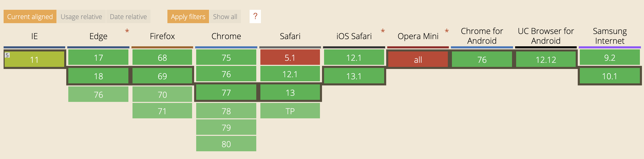Select the Safari 5.1 unsupported cell
The width and height of the screenshot is (644, 159).
pos(290,57)
